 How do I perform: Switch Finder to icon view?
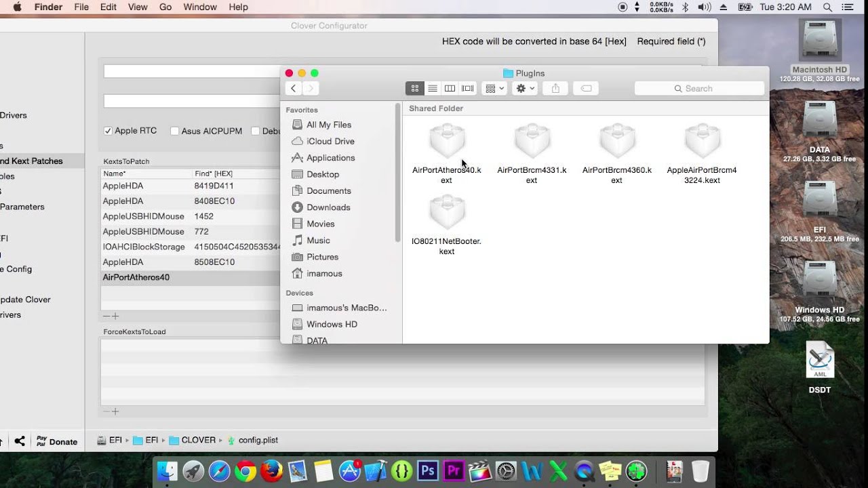(x=414, y=89)
